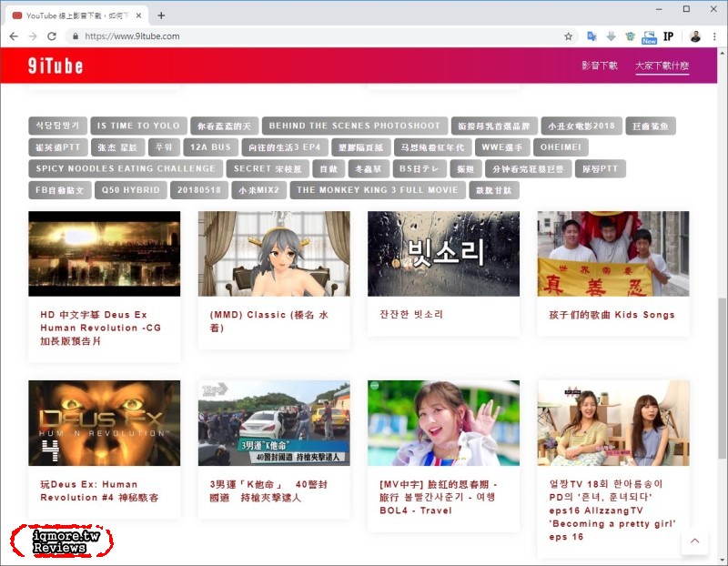This screenshot has height=566, width=728.
Task: Open a new browser tab
Action: point(161,15)
